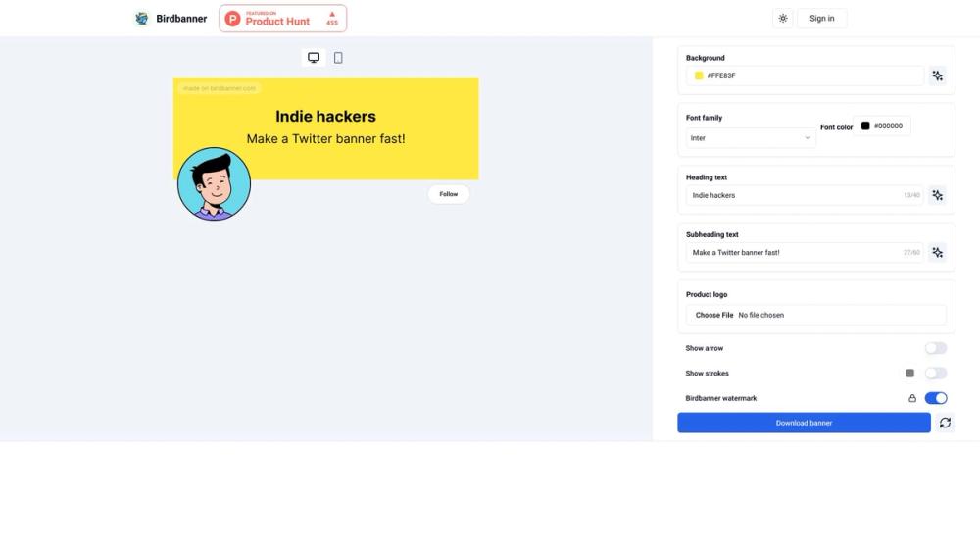980x552 pixels.
Task: Click the watermark lock icon
Action: click(x=912, y=398)
